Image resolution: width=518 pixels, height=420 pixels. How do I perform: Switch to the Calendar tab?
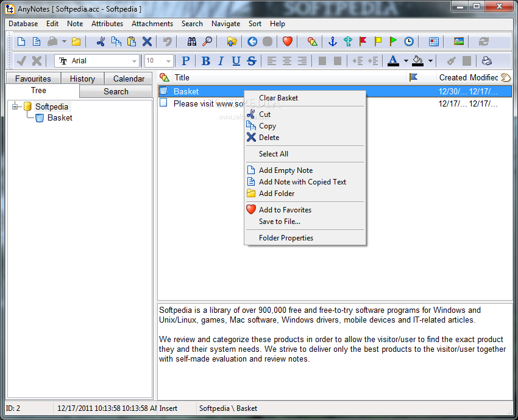pyautogui.click(x=129, y=79)
